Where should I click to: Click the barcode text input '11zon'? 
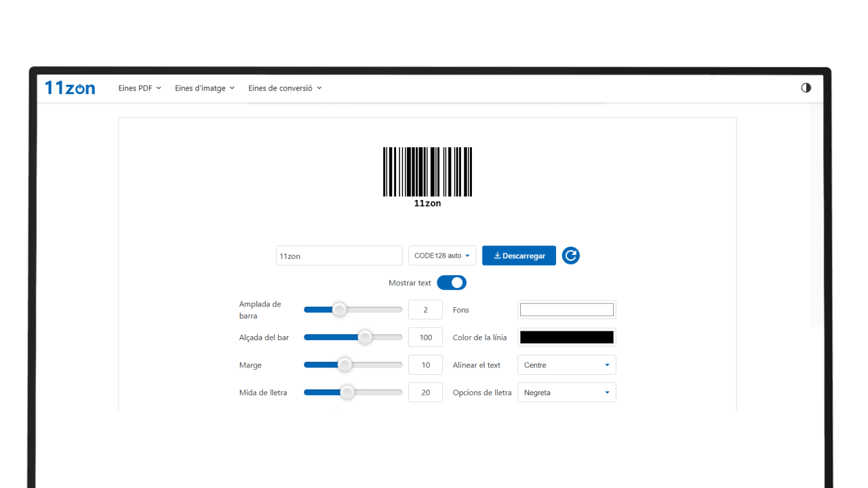(339, 256)
